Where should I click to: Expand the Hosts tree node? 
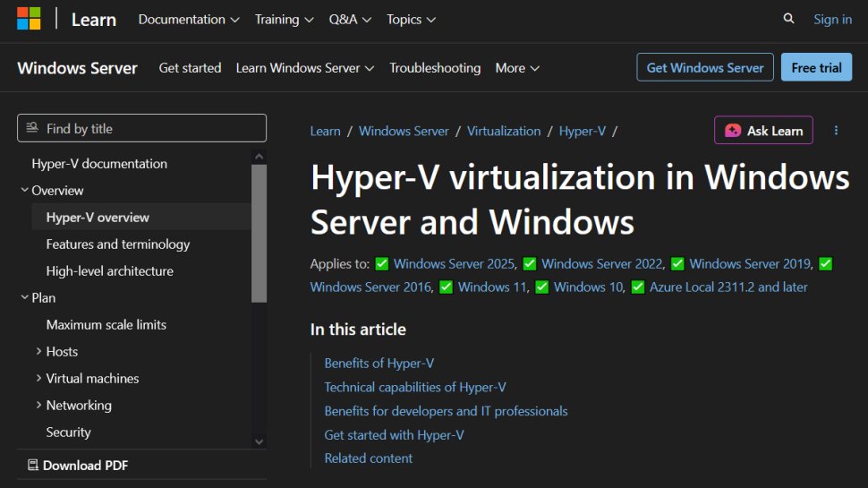point(38,351)
